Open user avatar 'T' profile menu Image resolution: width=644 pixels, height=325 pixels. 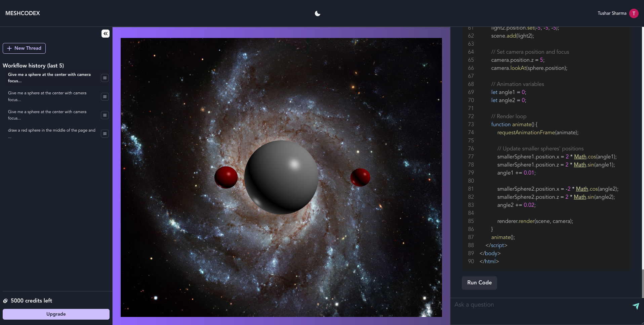634,13
